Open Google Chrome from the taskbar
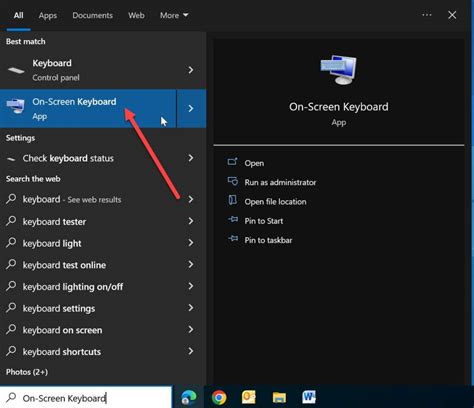The height and width of the screenshot is (408, 474). 219,397
